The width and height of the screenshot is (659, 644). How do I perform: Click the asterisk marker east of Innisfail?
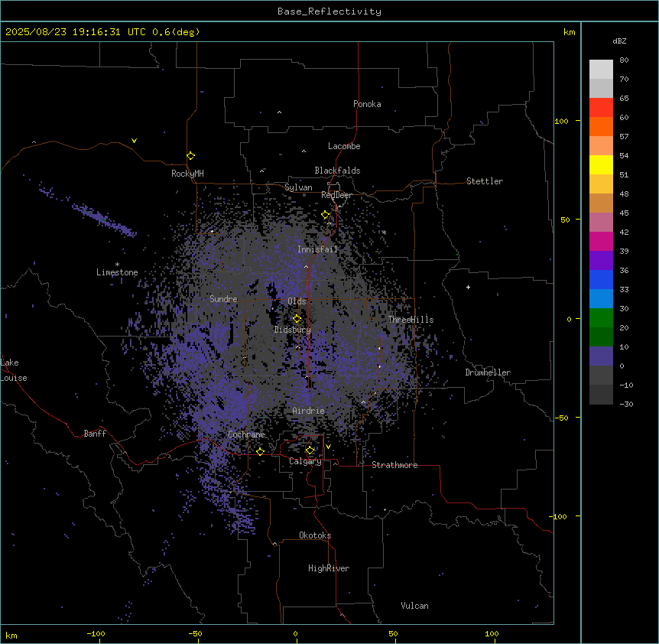[x=384, y=232]
